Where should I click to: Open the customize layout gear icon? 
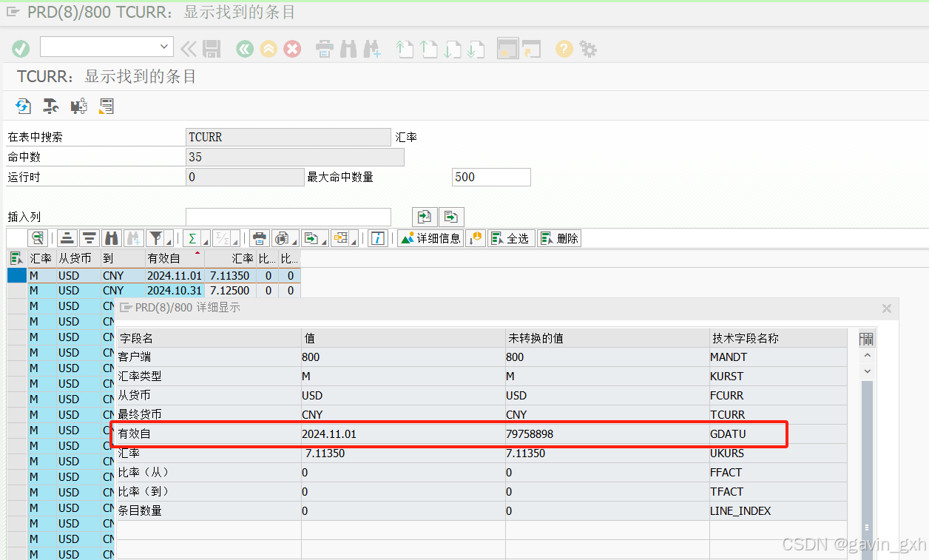[587, 49]
